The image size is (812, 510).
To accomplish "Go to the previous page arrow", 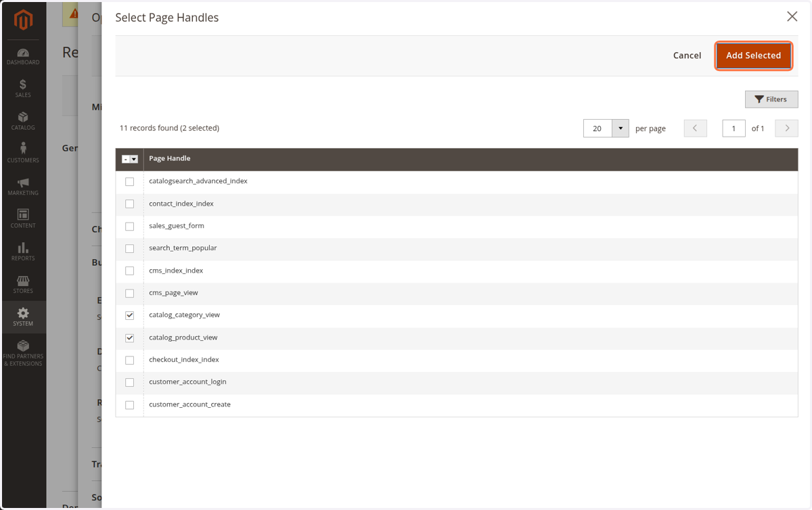I will point(695,128).
